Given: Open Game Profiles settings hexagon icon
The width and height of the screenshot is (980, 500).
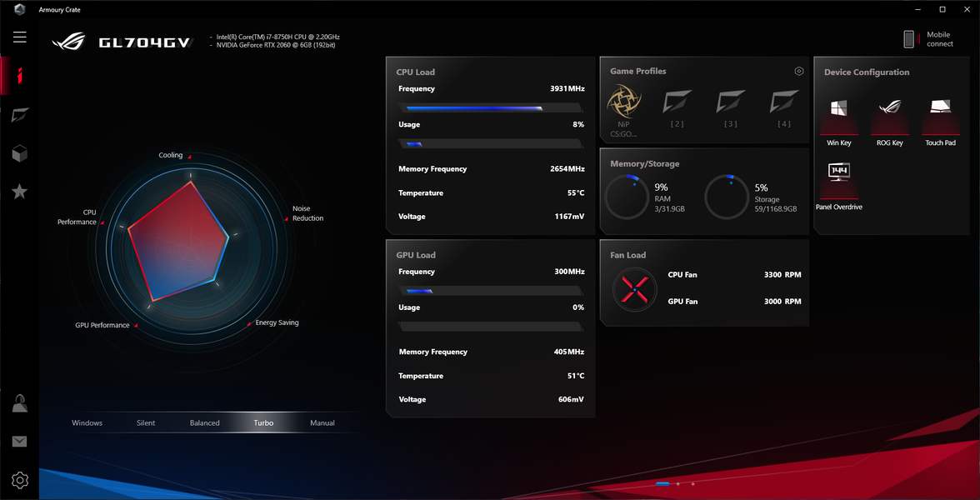Looking at the screenshot, I should pyautogui.click(x=798, y=72).
